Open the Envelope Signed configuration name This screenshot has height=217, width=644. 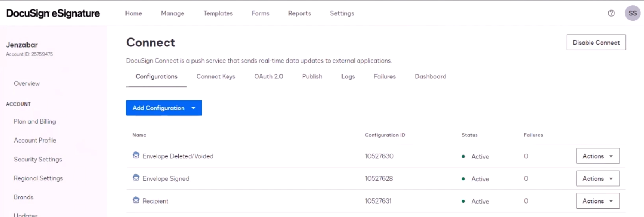click(x=166, y=179)
